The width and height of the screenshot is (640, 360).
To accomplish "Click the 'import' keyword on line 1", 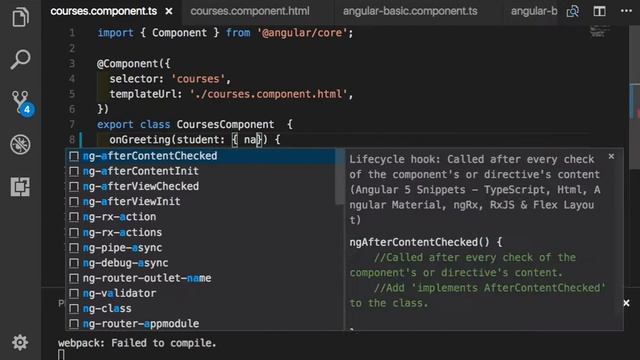I will tap(116, 33).
